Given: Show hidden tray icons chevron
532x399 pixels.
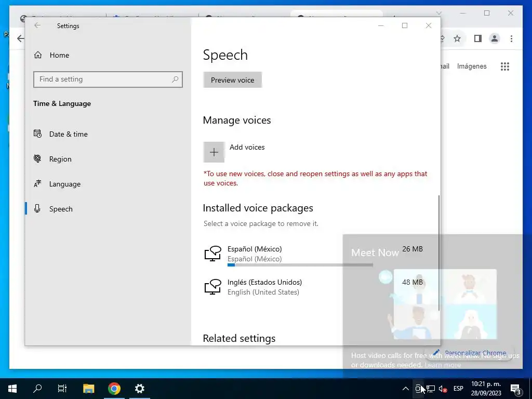Looking at the screenshot, I should 405,389.
